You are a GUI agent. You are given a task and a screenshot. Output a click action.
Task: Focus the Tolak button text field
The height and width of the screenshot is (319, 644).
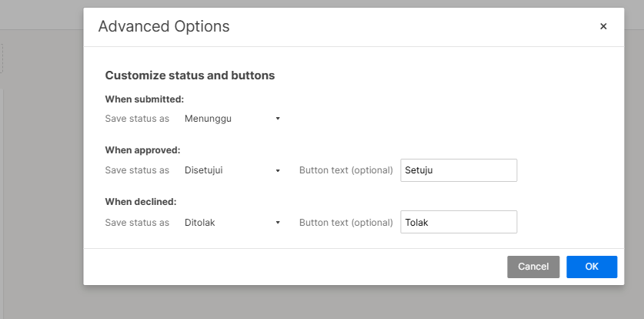tap(459, 222)
